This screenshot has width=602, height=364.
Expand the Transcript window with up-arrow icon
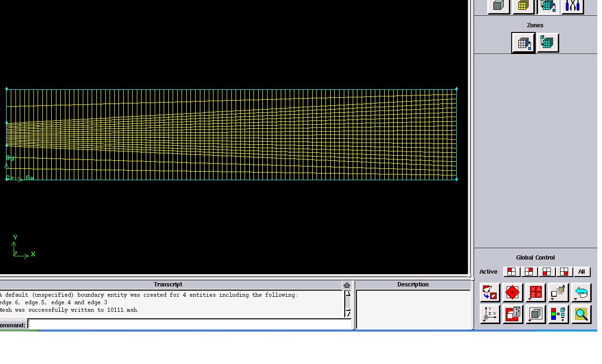[347, 285]
